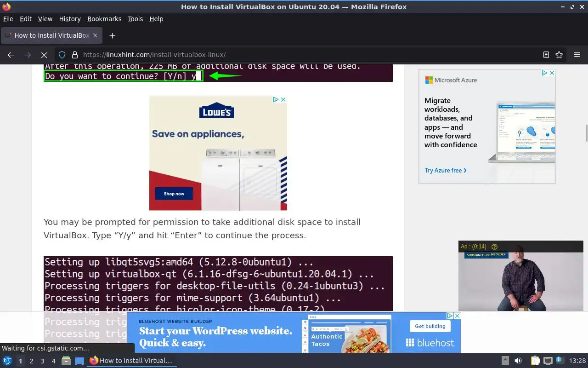Click the page vertical scrollbar thumb

(x=587, y=133)
